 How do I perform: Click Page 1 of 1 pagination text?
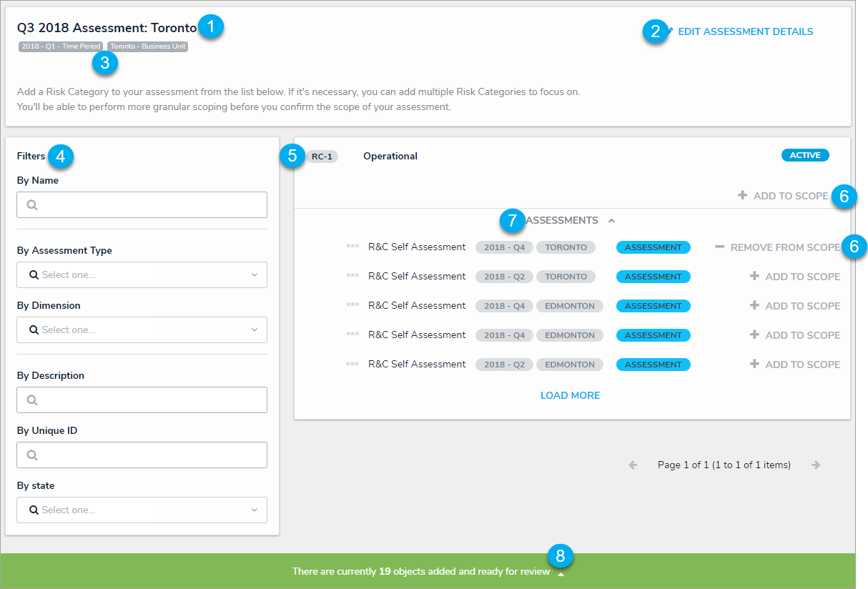coord(724,465)
